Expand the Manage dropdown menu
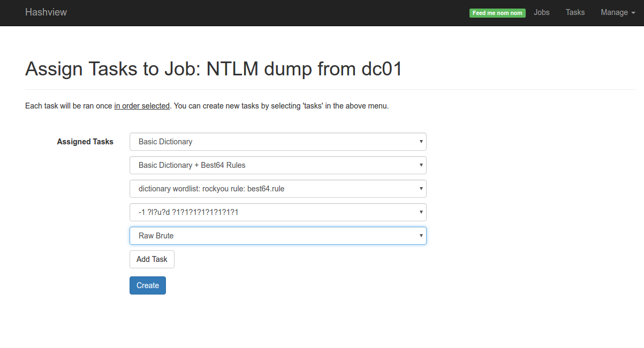This screenshot has width=644, height=348. coord(614,12)
